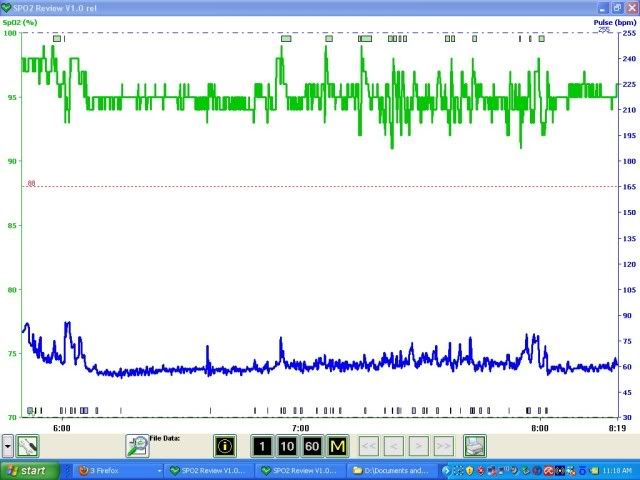
Task: Click the first green event marker at top
Action: (57, 38)
